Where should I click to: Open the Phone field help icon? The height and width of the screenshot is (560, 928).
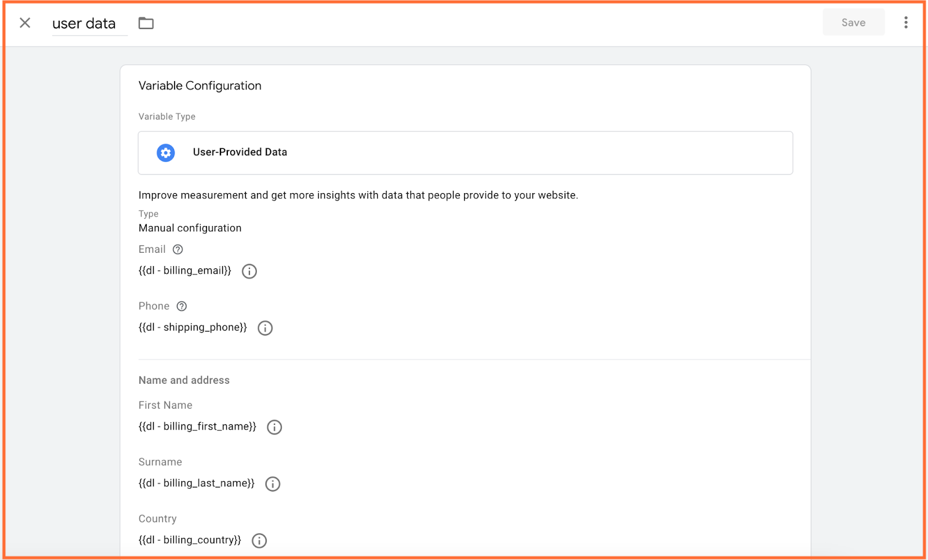181,306
